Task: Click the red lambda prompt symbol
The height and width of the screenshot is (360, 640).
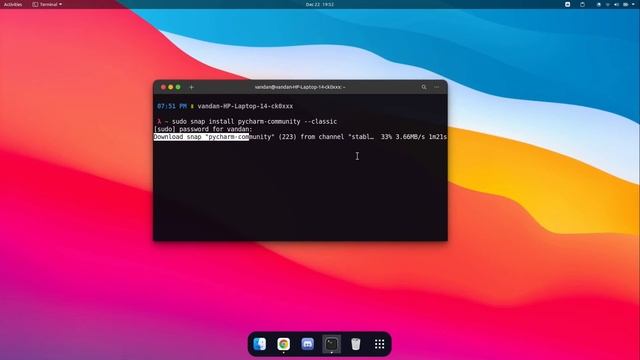Action: (x=159, y=122)
